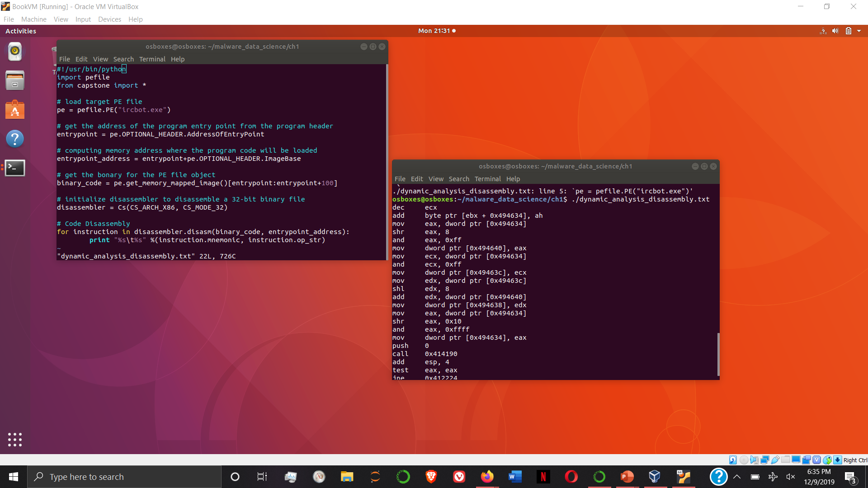Screen dimensions: 868x488
Task: Open View menu in vim terminal window
Action: (100, 59)
